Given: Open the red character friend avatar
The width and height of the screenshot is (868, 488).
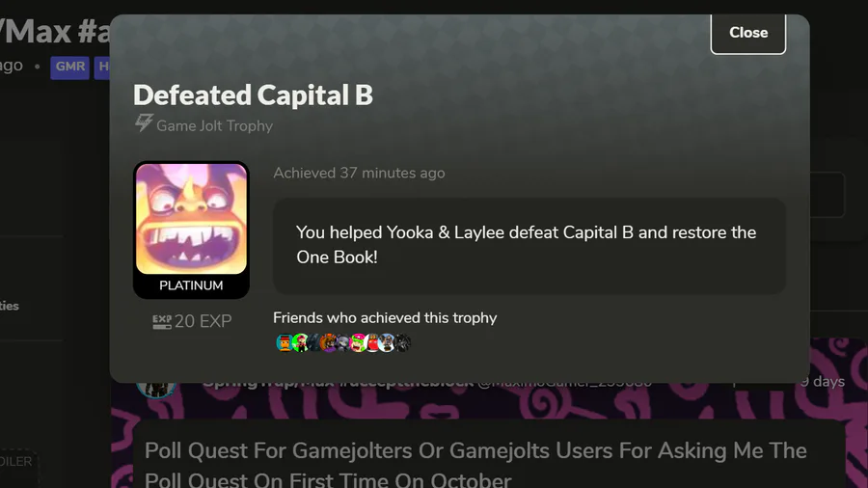Looking at the screenshot, I should [x=372, y=342].
